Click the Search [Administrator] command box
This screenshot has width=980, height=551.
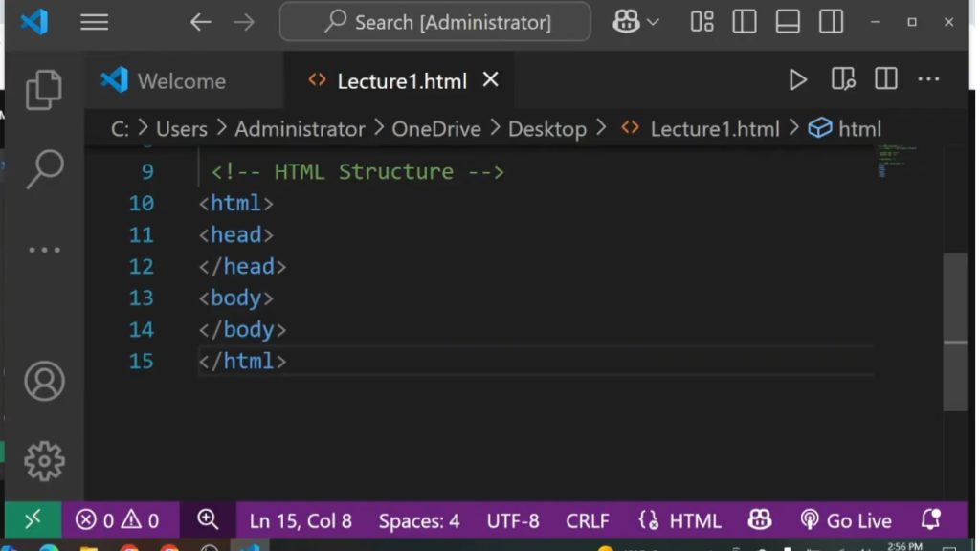[x=435, y=22]
